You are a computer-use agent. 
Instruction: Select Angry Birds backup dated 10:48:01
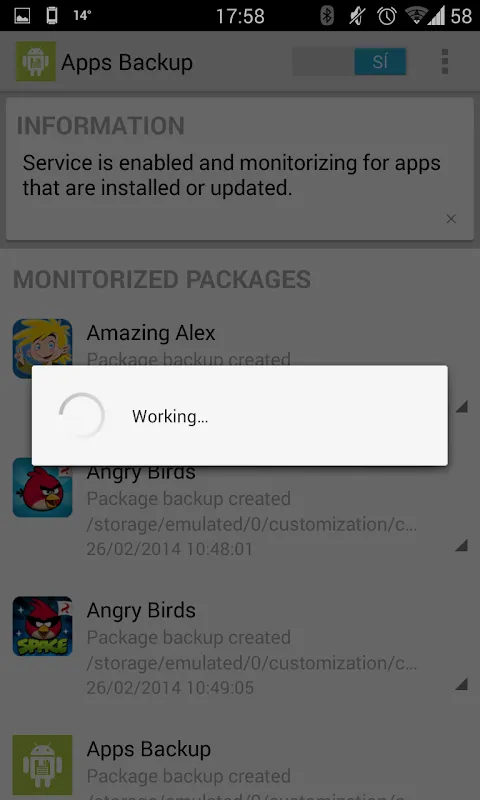(240, 512)
